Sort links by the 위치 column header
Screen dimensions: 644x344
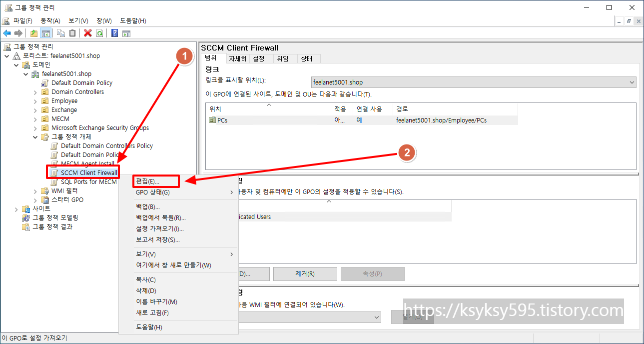(x=268, y=109)
